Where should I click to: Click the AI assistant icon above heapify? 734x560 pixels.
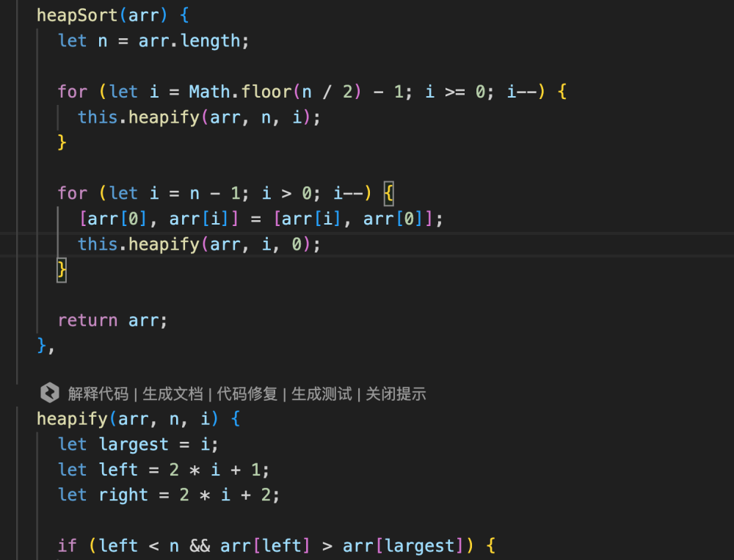[x=49, y=394]
